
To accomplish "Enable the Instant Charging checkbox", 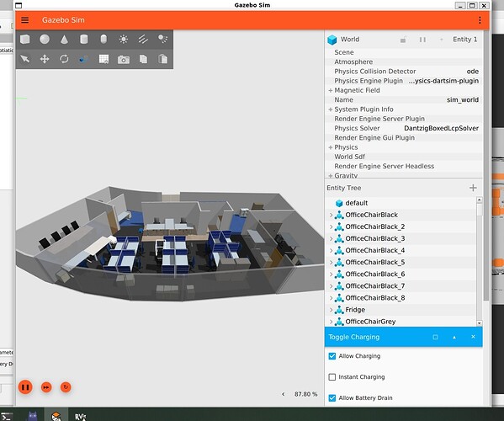I will click(332, 377).
